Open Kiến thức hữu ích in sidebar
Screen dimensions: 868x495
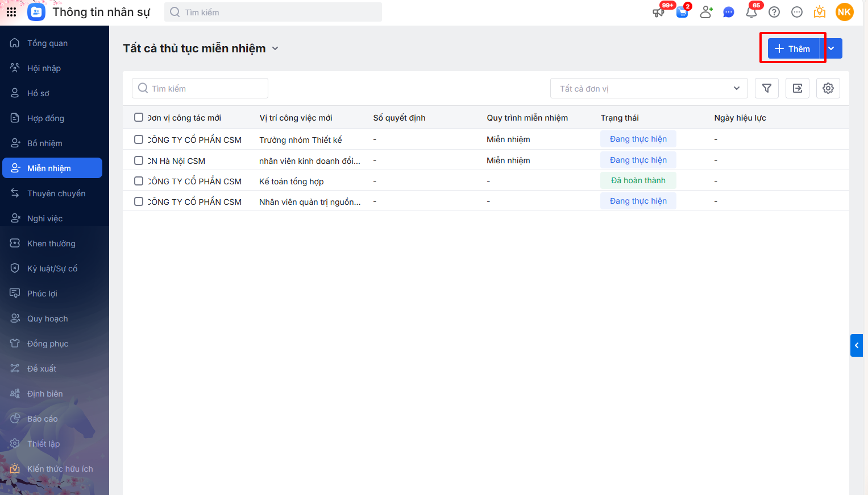[52, 469]
